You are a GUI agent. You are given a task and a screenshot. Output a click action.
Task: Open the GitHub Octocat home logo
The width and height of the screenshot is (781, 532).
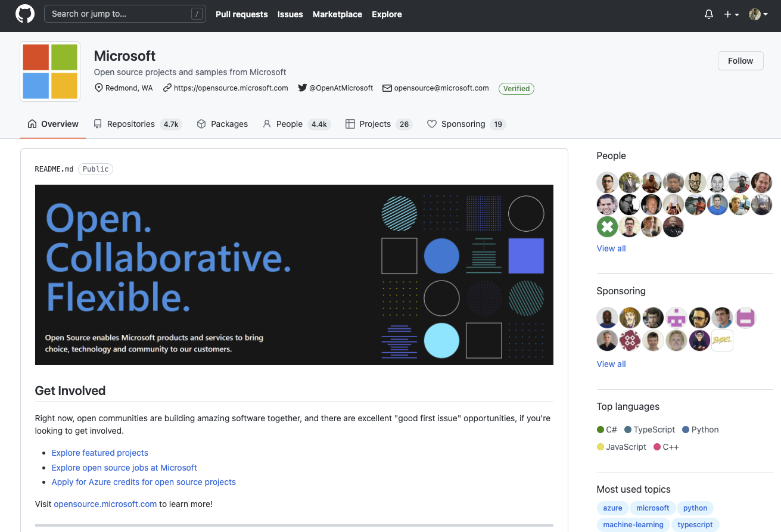coord(25,14)
